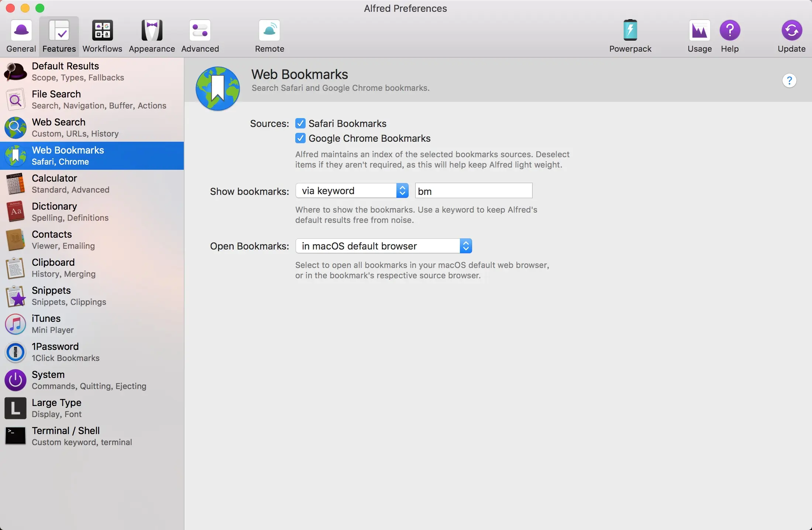Select the iTunes Mini Player icon
812x530 pixels.
click(x=16, y=324)
